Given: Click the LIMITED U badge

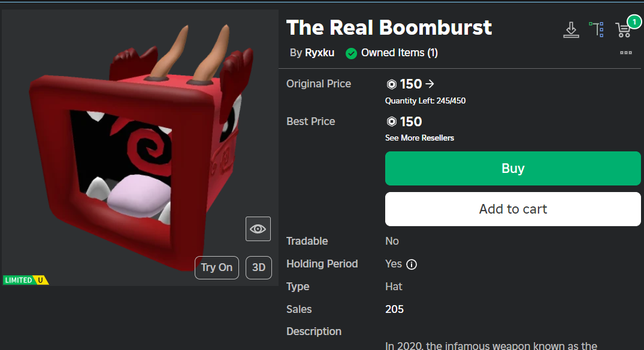Looking at the screenshot, I should (x=26, y=280).
